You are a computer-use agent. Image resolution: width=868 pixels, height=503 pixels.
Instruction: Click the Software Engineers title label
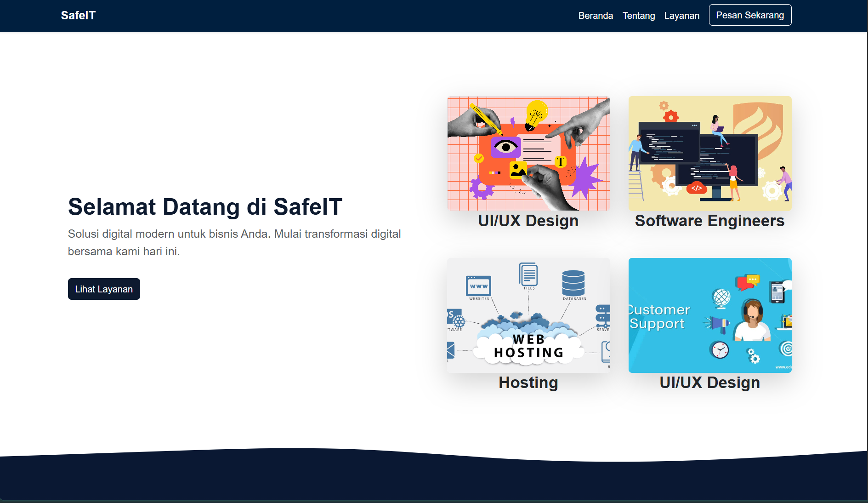point(709,221)
